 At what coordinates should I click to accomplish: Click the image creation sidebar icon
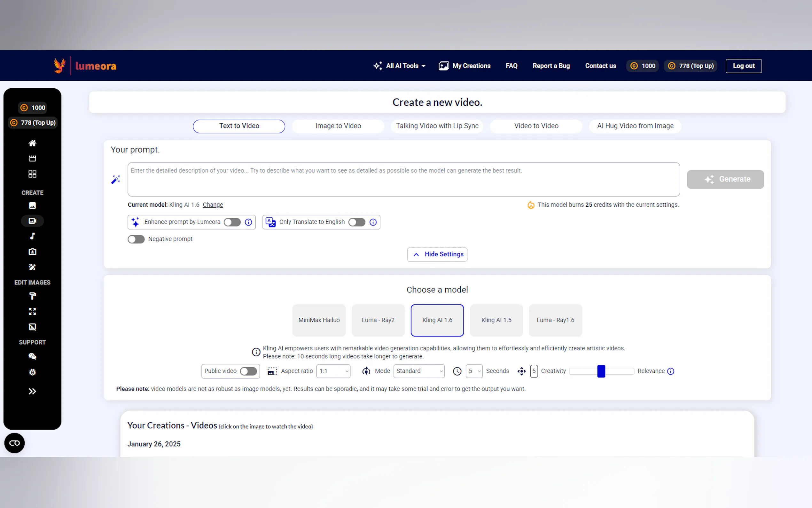32,205
